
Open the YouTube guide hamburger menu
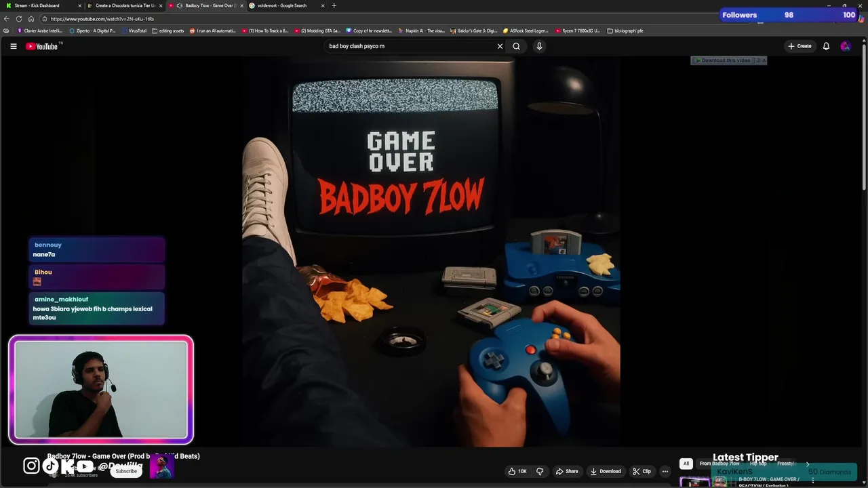13,46
